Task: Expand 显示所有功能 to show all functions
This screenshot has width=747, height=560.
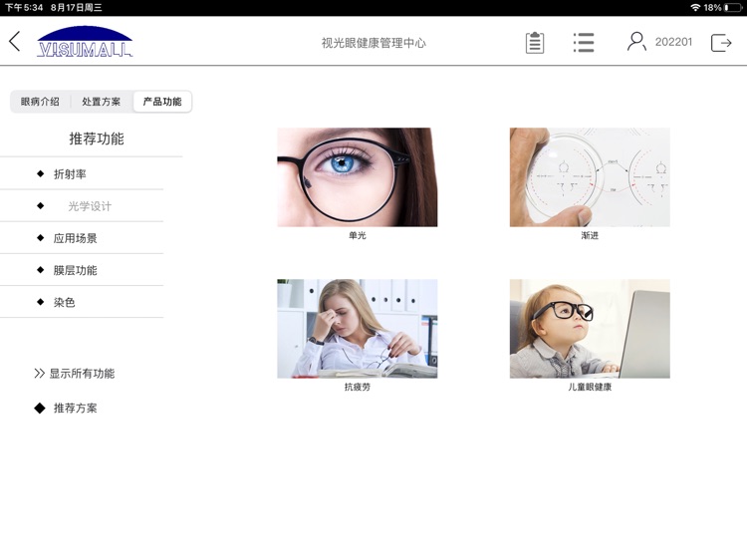Action: click(75, 374)
